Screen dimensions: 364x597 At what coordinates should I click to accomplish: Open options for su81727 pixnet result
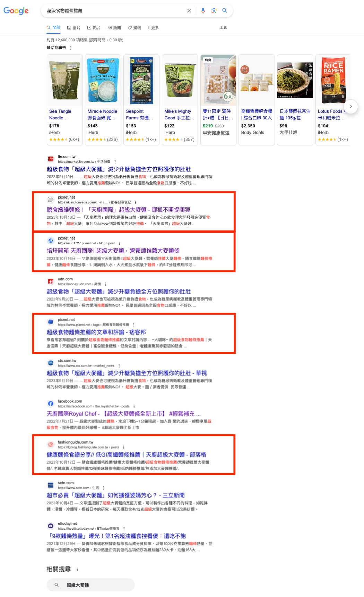click(x=119, y=243)
